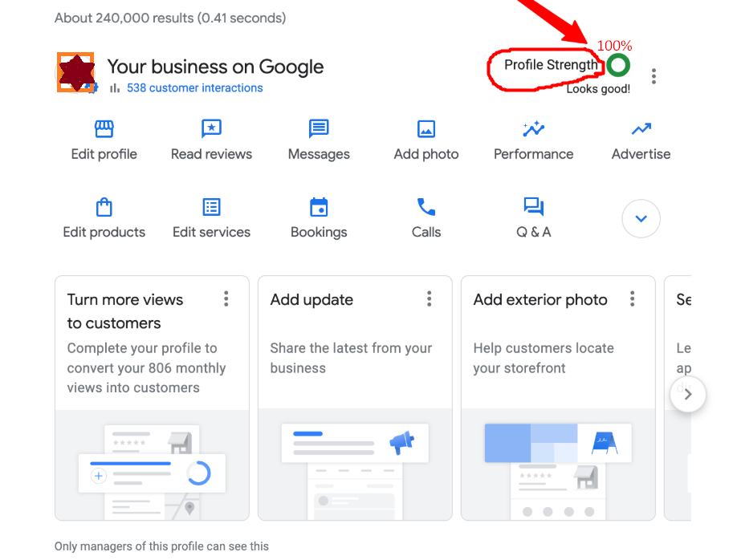This screenshot has height=560, width=733.
Task: Click the Q & A label
Action: (x=533, y=232)
